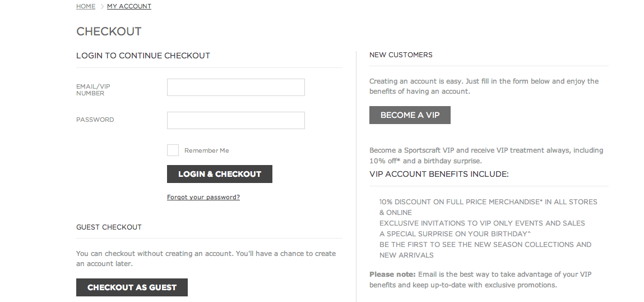Click the LOGIN TO CONTINUE CHECKOUT heading

(x=143, y=56)
